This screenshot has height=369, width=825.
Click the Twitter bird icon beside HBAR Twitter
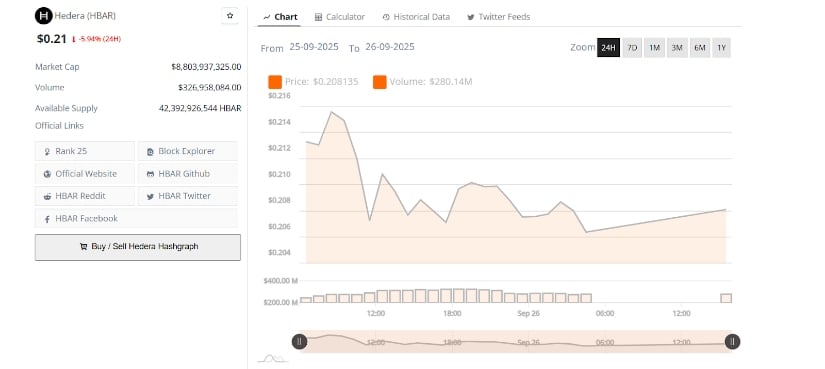pos(150,196)
